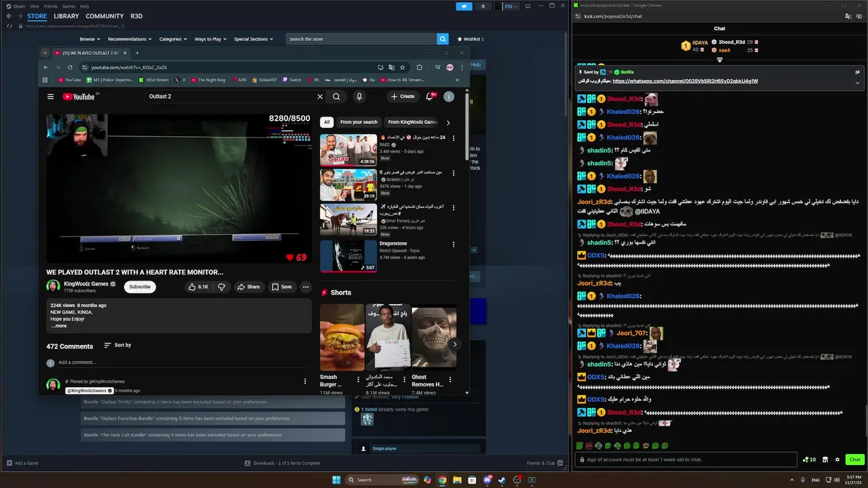Select From your search chip
Image resolution: width=868 pixels, height=488 pixels.
pos(359,123)
